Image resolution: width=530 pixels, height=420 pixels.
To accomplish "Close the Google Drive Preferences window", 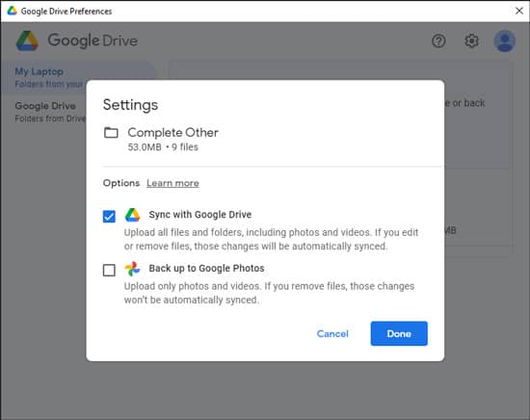I will tap(519, 11).
